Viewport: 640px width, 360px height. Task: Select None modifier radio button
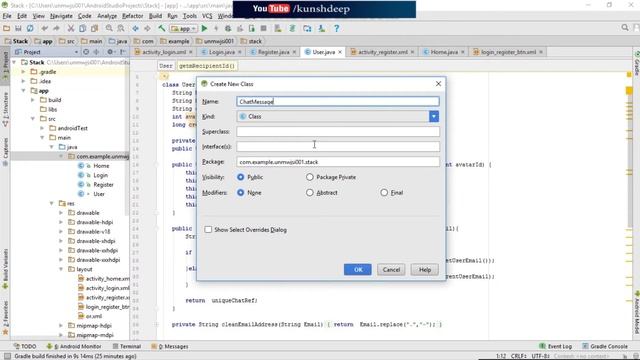[240, 193]
